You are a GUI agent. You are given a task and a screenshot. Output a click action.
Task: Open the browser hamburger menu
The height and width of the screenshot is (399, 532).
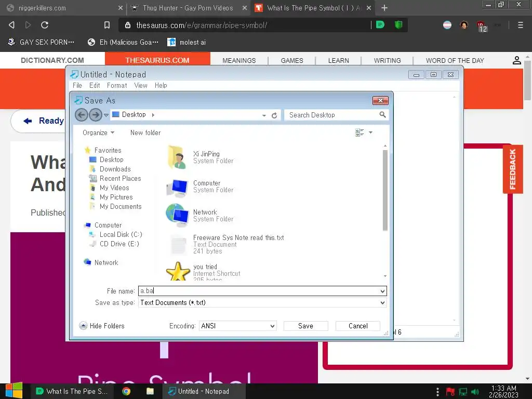click(520, 25)
